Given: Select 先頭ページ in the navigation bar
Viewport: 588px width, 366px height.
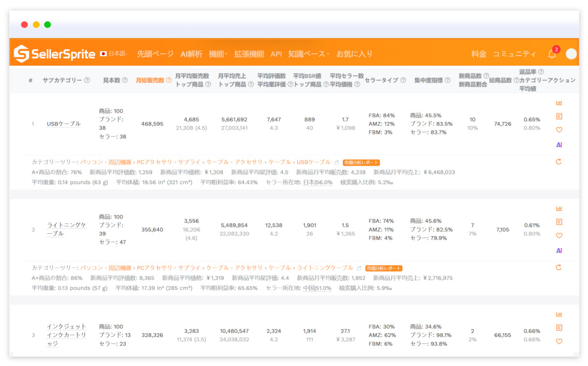Looking at the screenshot, I should pyautogui.click(x=154, y=55).
